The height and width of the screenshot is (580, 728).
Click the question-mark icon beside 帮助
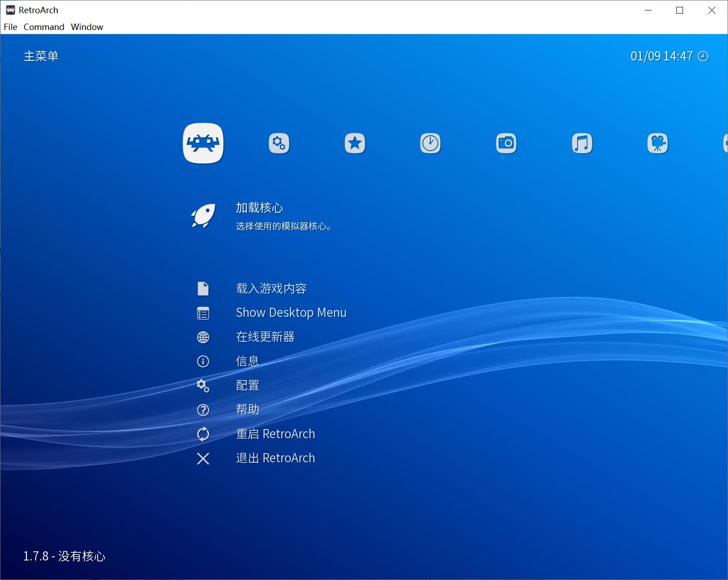[203, 410]
